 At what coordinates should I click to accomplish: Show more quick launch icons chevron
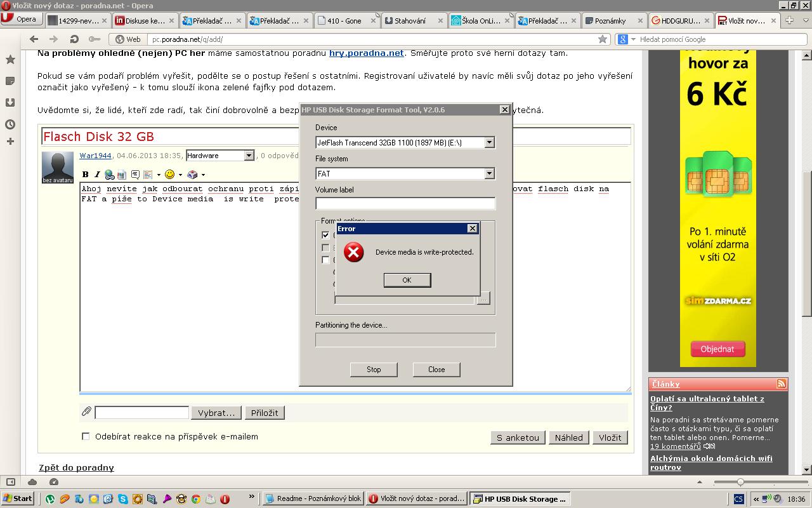pos(251,497)
